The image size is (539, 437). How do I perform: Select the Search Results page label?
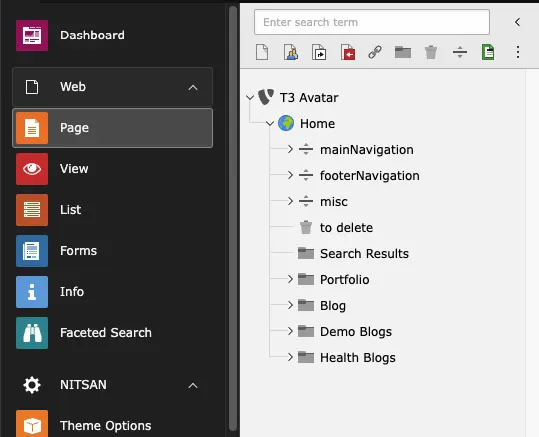[364, 253]
